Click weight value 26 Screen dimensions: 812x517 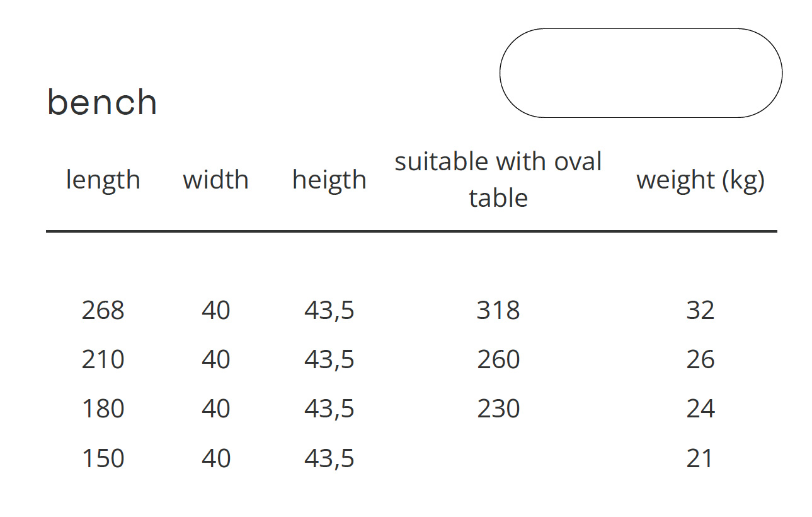(x=700, y=359)
